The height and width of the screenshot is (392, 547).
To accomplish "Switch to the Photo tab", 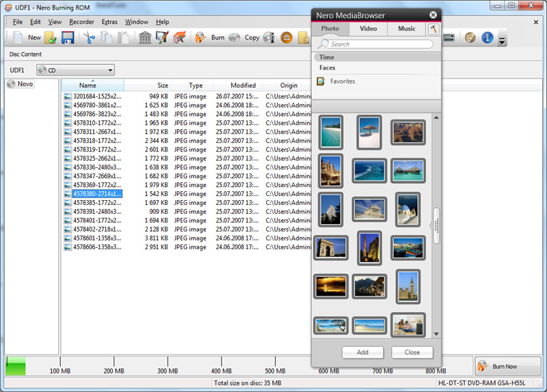I will [x=330, y=29].
